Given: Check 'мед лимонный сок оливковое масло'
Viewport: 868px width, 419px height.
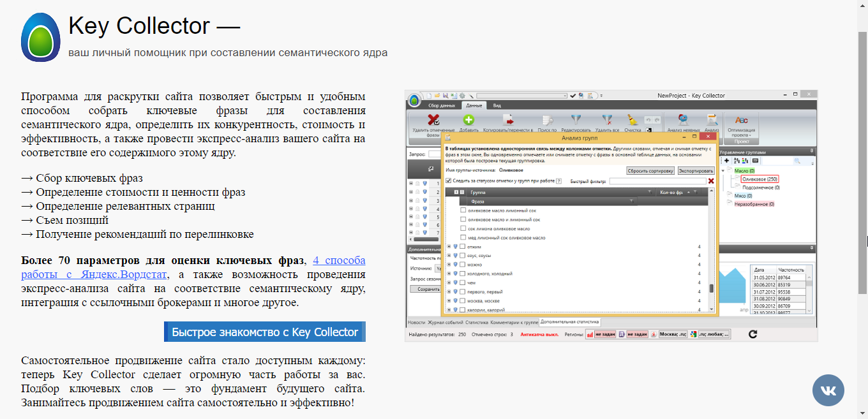Looking at the screenshot, I should pos(463,237).
